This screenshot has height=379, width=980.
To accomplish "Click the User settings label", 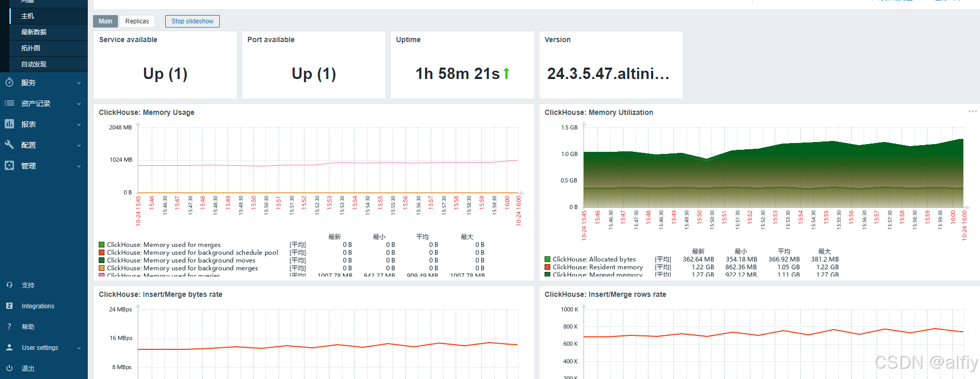I will [x=40, y=348].
